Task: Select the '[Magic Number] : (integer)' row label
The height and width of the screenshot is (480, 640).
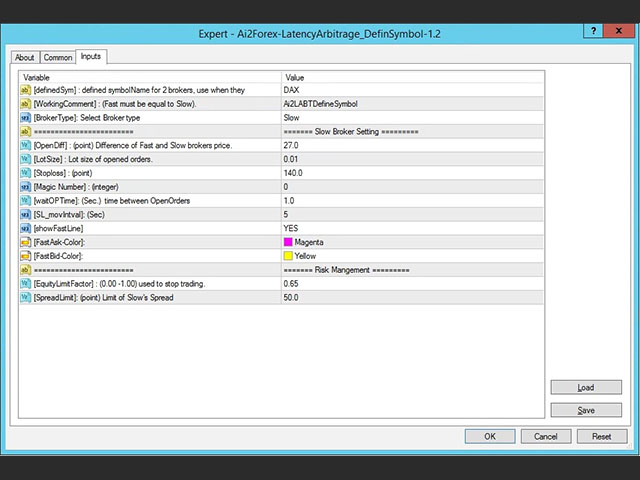Action: click(x=76, y=187)
